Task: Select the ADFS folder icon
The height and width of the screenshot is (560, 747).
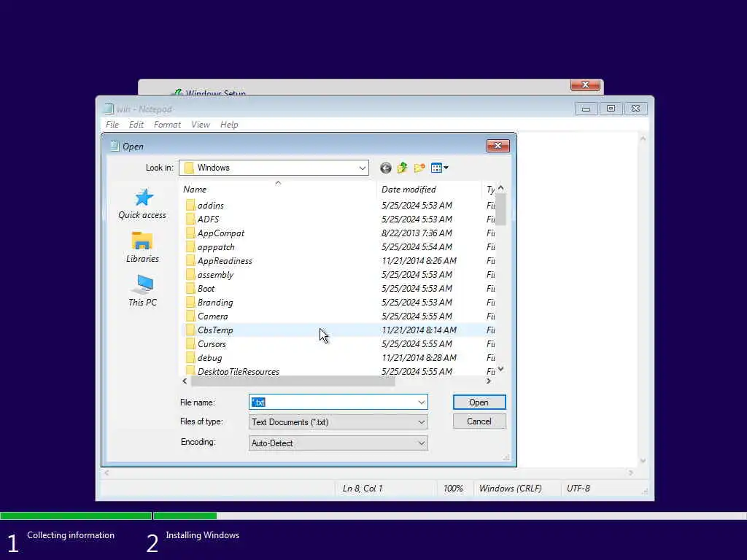Action: click(190, 219)
